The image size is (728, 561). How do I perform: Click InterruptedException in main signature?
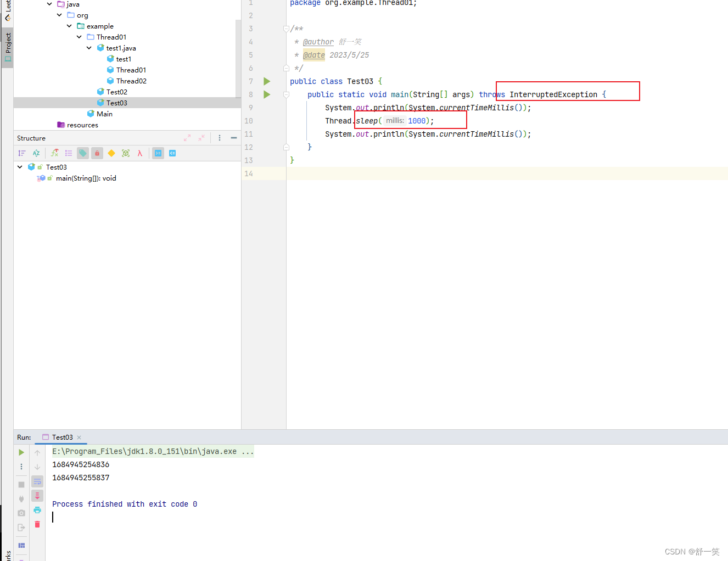553,94
